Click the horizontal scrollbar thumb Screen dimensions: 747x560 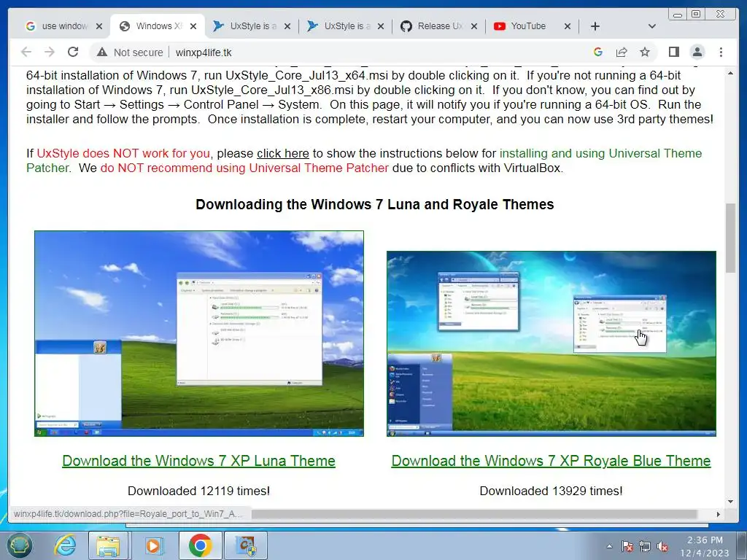click(x=474, y=514)
